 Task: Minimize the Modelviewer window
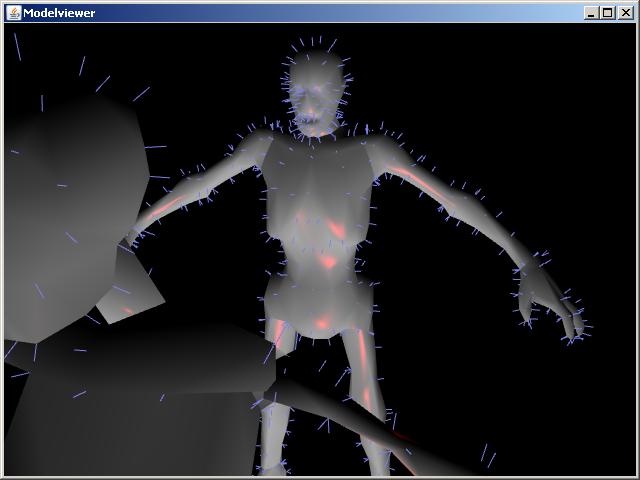591,13
